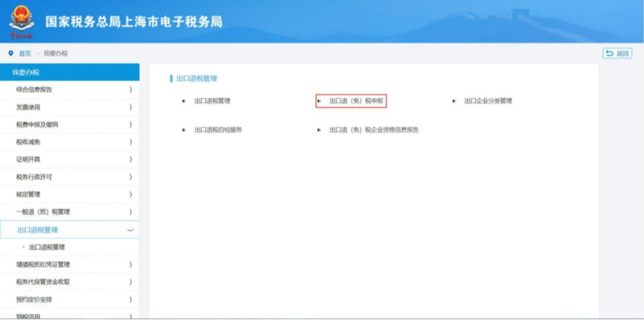Click the triangle bullet before 出口退（免）税企业资格信息报告
The image size is (644, 324).
319,130
